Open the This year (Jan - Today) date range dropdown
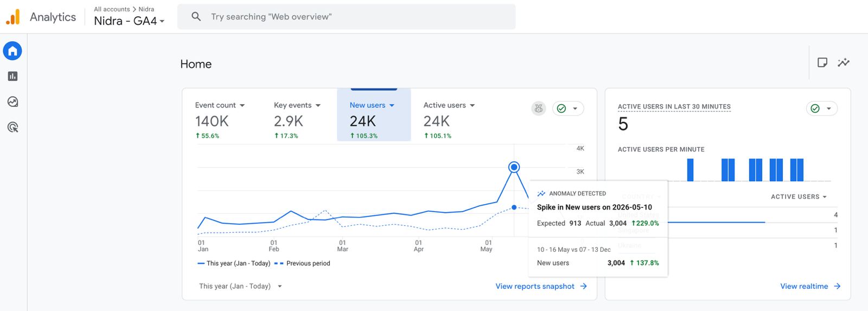Viewport: 868px width, 311px height. coord(240,286)
